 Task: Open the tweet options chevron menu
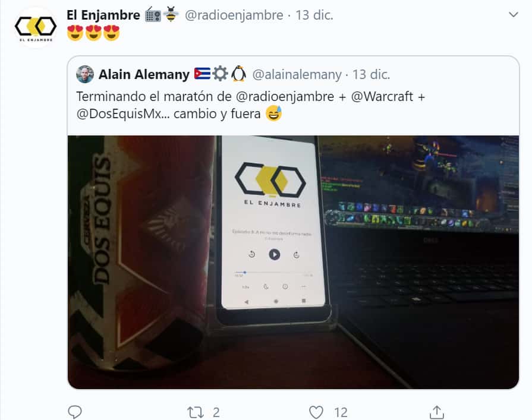514,15
